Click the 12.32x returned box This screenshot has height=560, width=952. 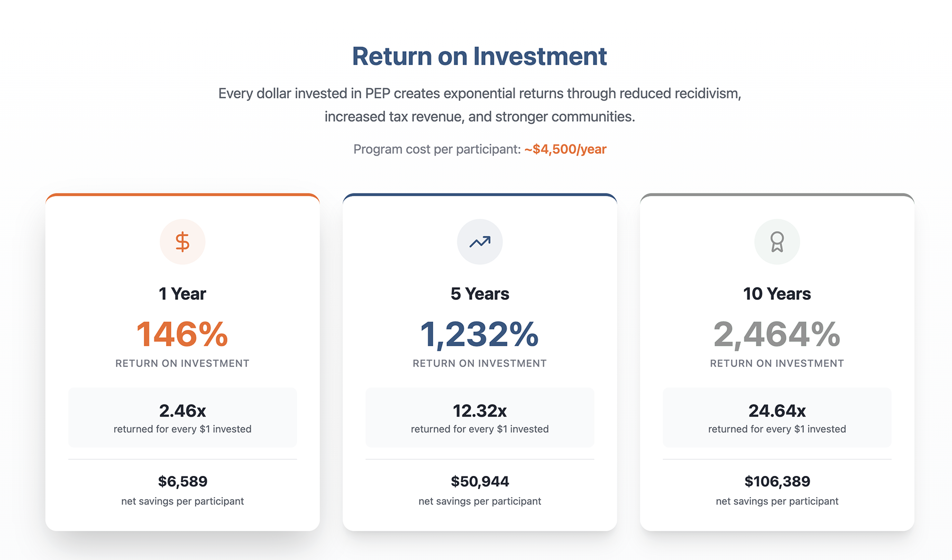(x=480, y=418)
